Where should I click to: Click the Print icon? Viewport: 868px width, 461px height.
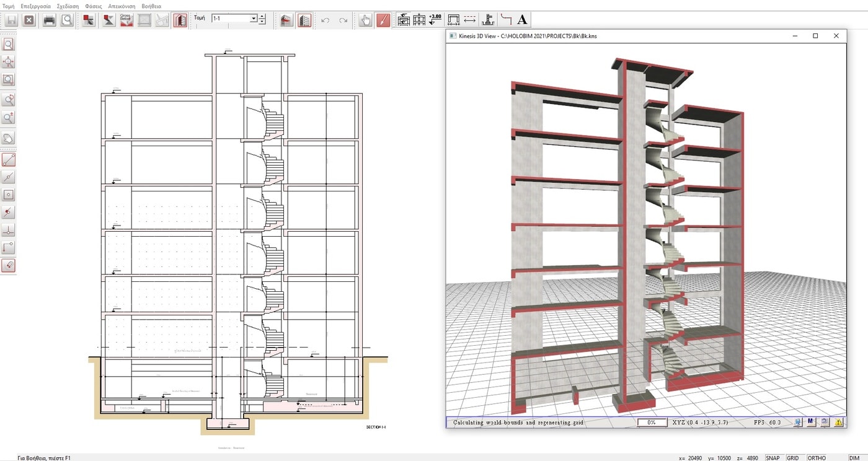[50, 20]
